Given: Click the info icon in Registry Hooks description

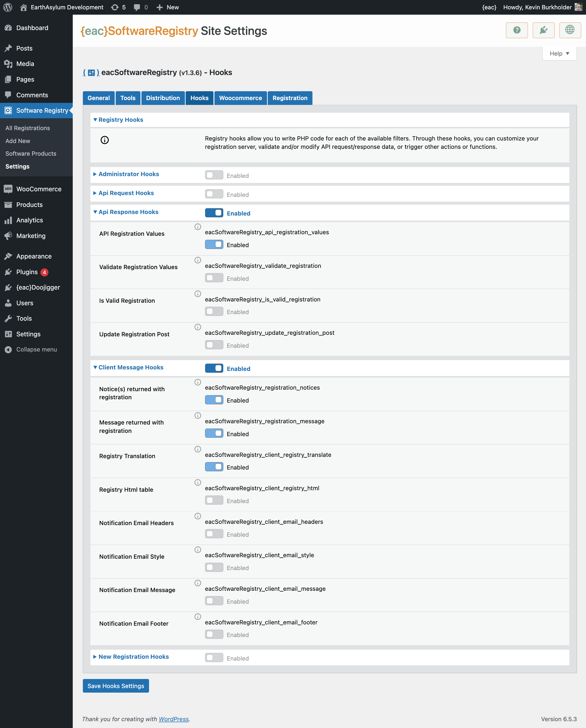Looking at the screenshot, I should [105, 140].
